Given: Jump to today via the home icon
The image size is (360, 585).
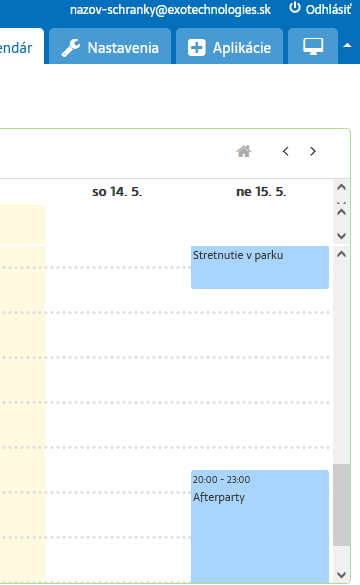Looking at the screenshot, I should pos(244,151).
